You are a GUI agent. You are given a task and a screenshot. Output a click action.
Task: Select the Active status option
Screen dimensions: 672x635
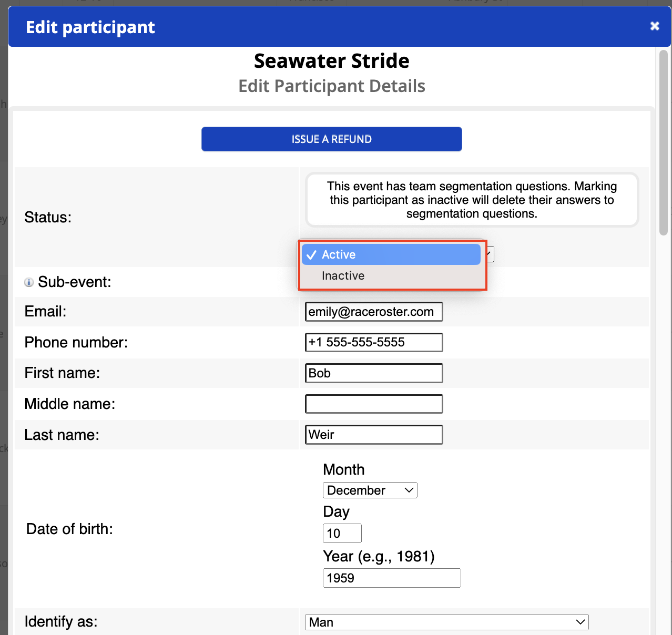[x=391, y=254]
